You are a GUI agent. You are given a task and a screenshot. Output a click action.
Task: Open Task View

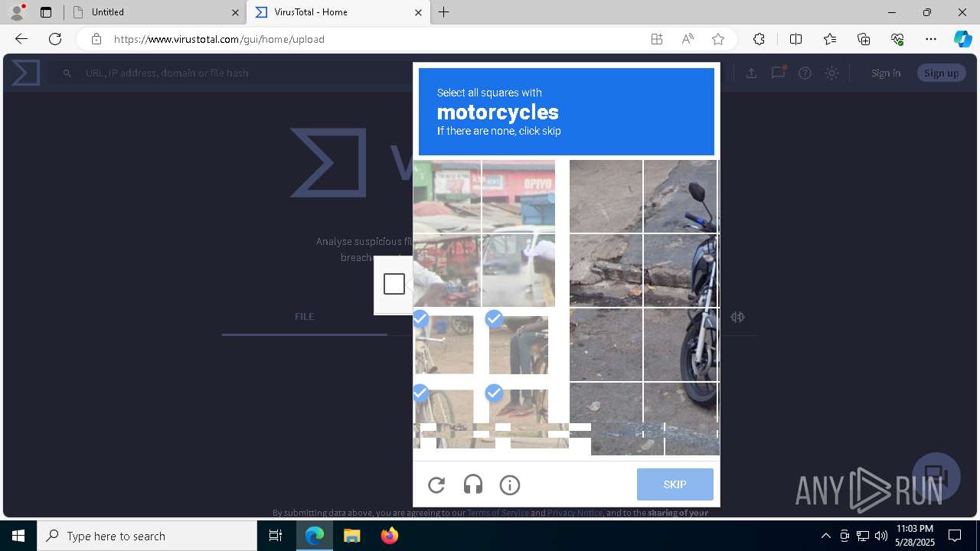click(276, 536)
